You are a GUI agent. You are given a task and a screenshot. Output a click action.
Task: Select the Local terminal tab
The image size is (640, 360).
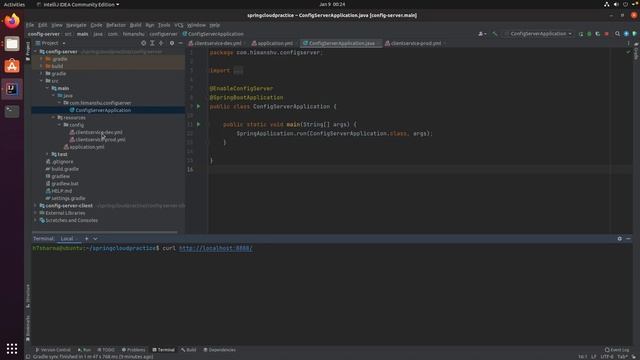pyautogui.click(x=67, y=239)
